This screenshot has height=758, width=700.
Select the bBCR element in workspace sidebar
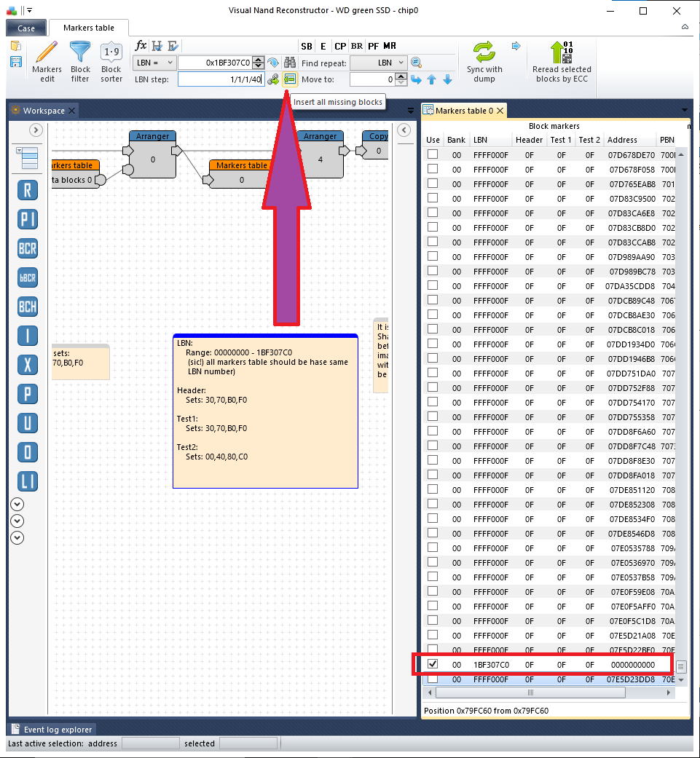28,277
